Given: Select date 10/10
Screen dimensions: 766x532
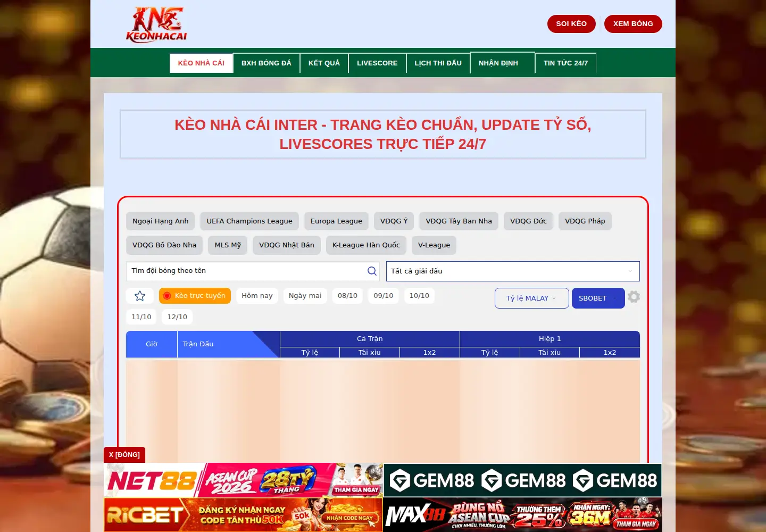Looking at the screenshot, I should click(x=419, y=296).
